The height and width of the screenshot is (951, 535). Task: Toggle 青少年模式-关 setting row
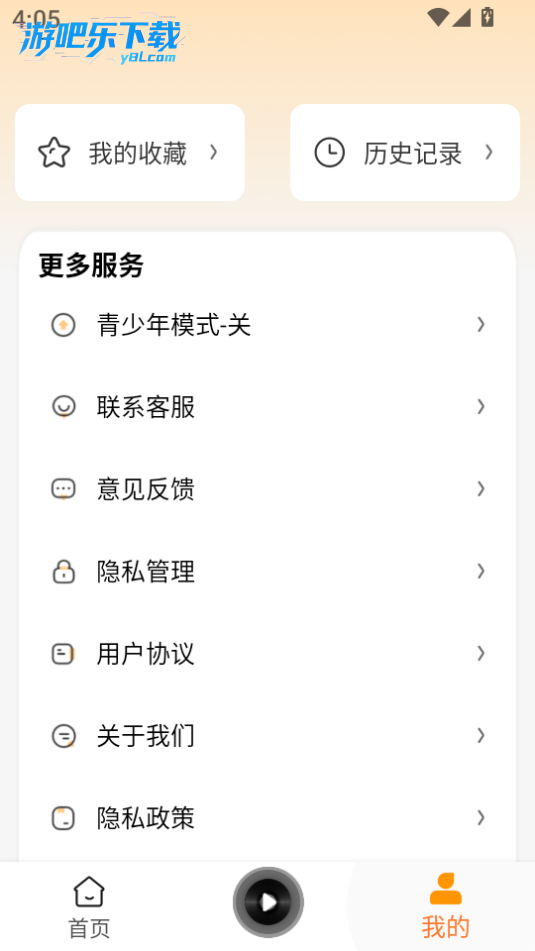point(268,325)
